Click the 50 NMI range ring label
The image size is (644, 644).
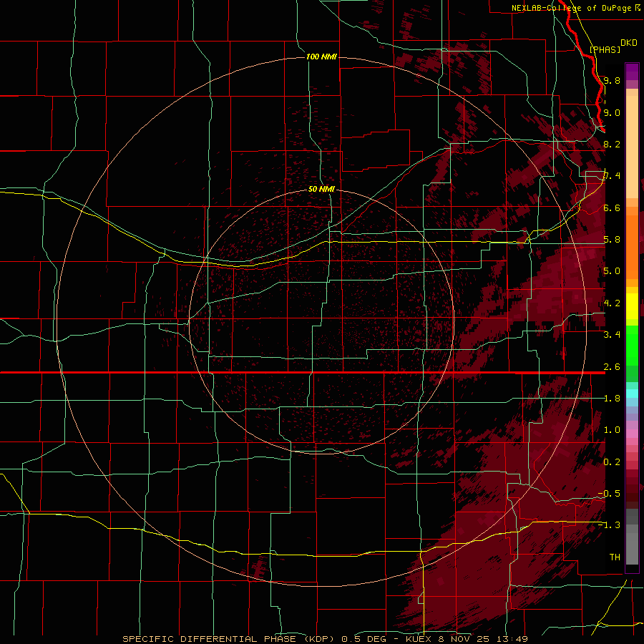click(x=321, y=189)
